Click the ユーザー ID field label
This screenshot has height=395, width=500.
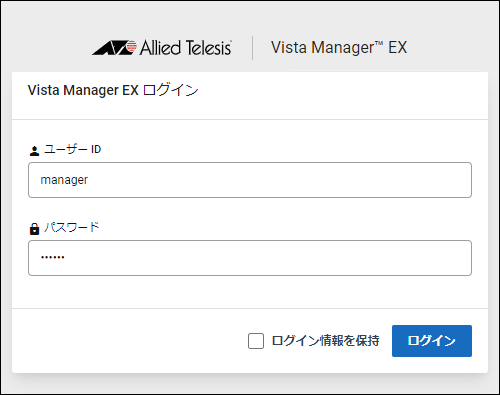(x=73, y=149)
